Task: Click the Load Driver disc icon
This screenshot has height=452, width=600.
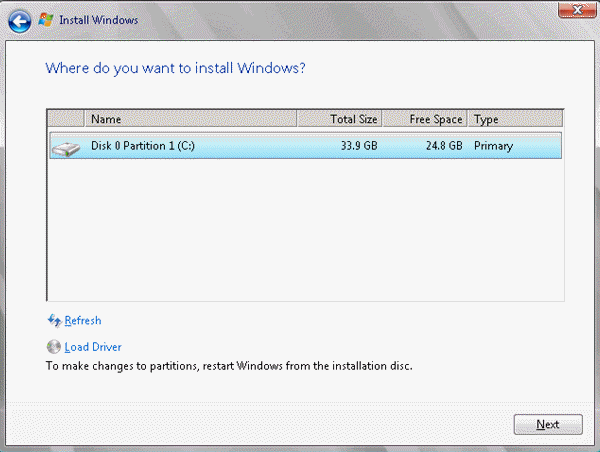Action: [x=54, y=347]
